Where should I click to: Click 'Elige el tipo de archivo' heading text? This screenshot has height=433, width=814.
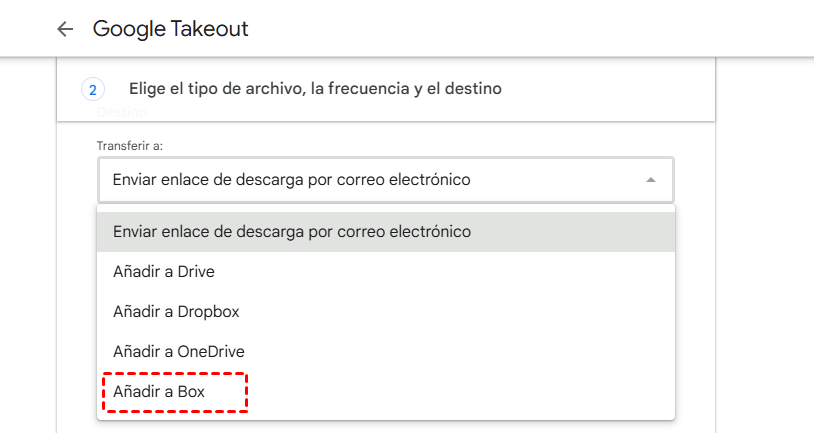pyautogui.click(x=315, y=89)
